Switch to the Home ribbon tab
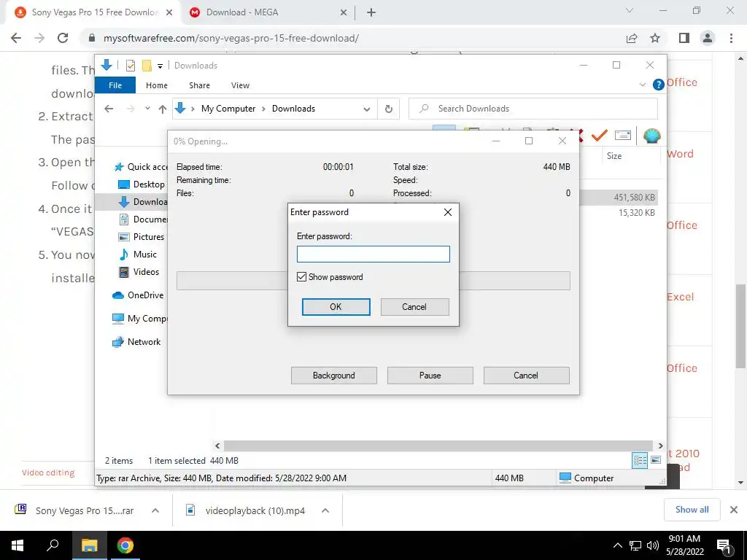The image size is (747, 560). tap(157, 85)
